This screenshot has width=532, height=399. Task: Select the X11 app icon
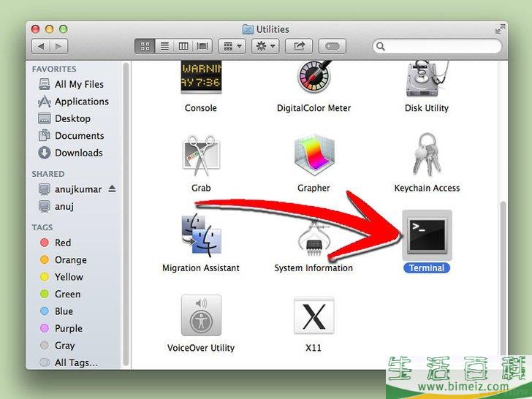click(x=314, y=316)
